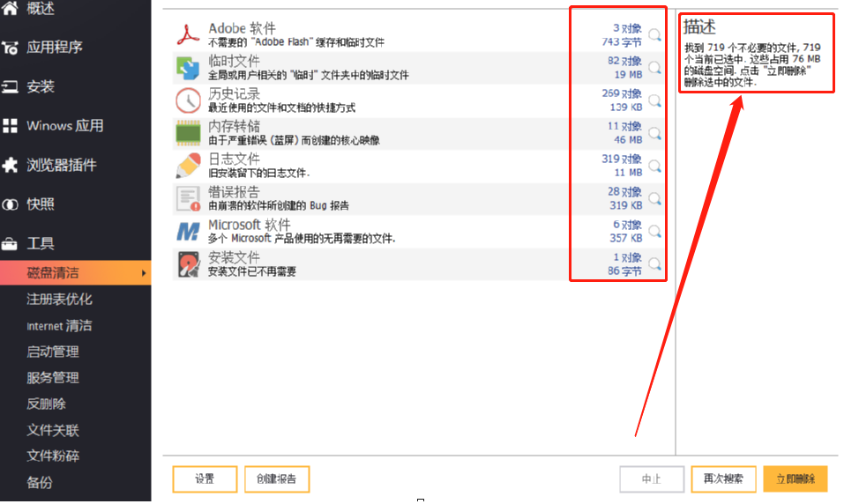Select 磁盘清洁 in the sidebar
Viewport: 859px width, 504px height.
76,272
